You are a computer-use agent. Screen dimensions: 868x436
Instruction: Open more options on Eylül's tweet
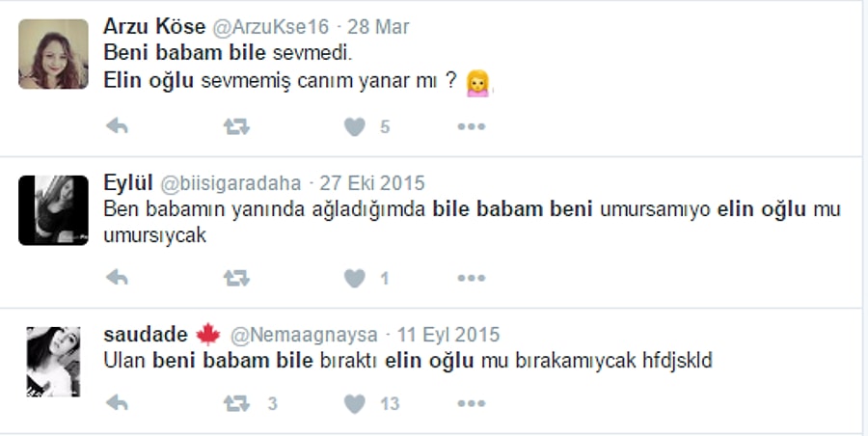click(471, 278)
